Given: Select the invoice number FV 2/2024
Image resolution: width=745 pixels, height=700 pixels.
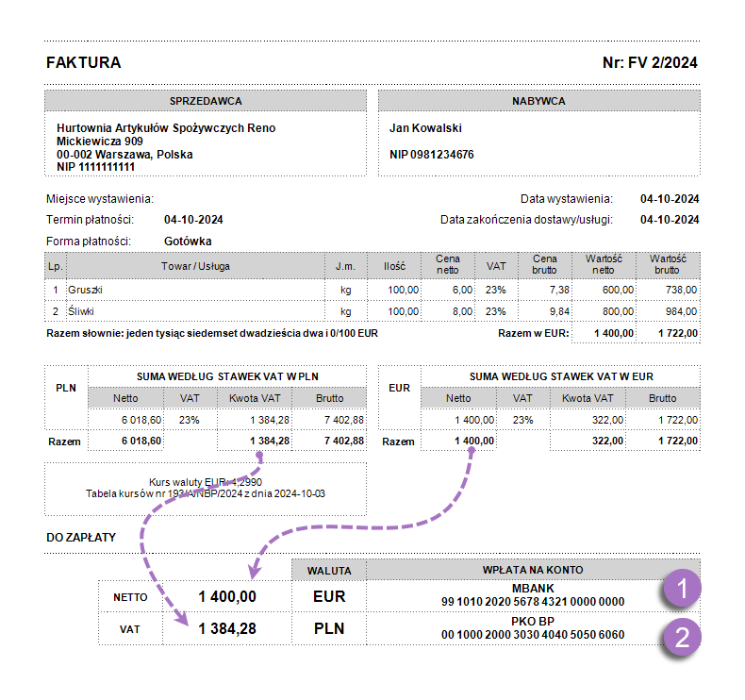Looking at the screenshot, I should point(650,63).
